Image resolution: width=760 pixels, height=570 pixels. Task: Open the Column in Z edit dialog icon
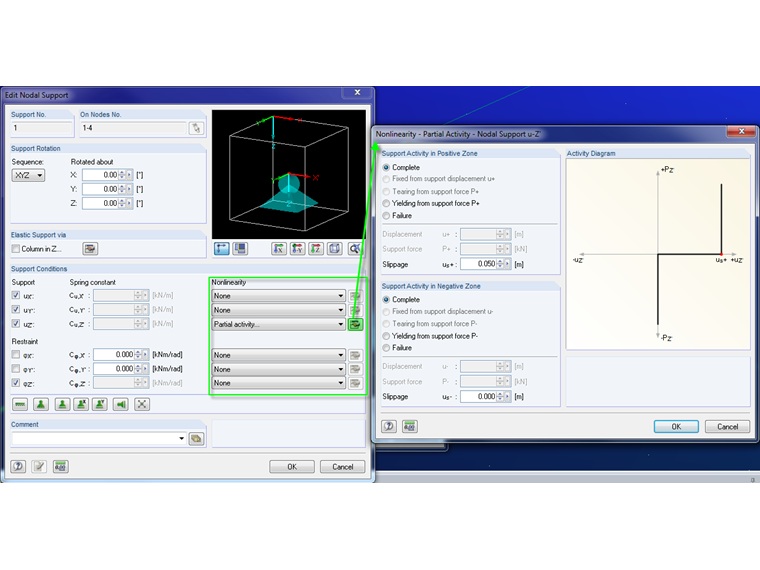pyautogui.click(x=90, y=249)
